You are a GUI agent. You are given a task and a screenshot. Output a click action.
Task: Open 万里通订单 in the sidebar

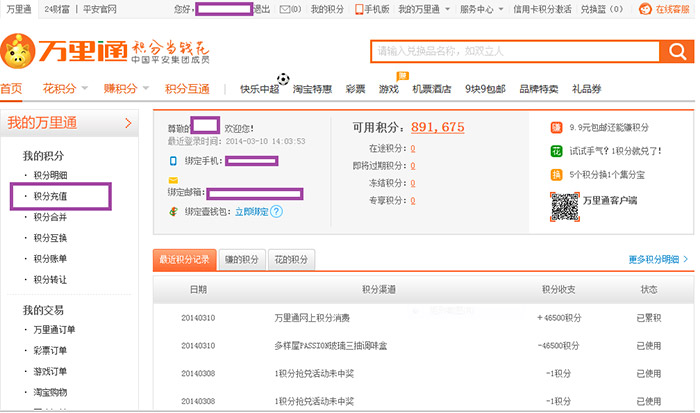click(x=54, y=330)
